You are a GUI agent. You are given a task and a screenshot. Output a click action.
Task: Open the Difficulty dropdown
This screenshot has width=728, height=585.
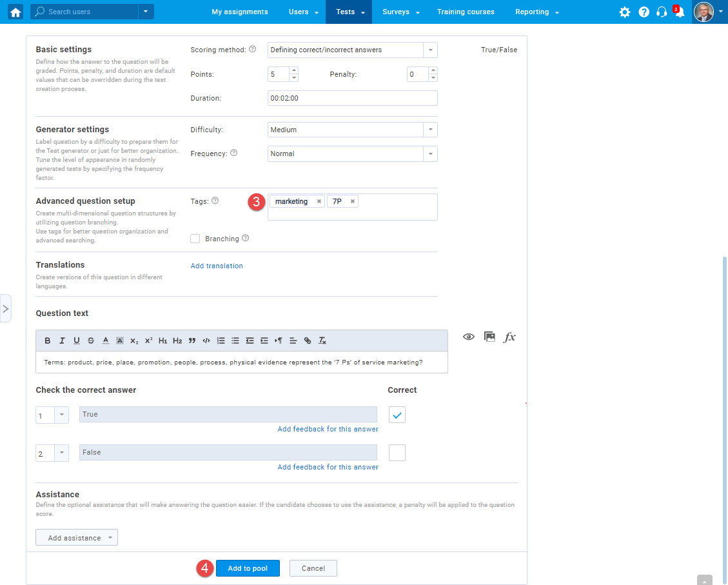point(430,130)
